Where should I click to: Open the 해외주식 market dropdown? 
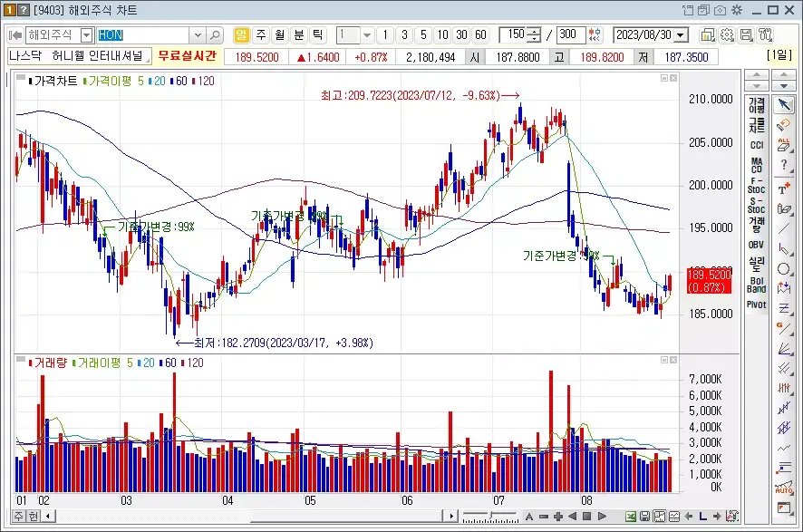[86, 35]
